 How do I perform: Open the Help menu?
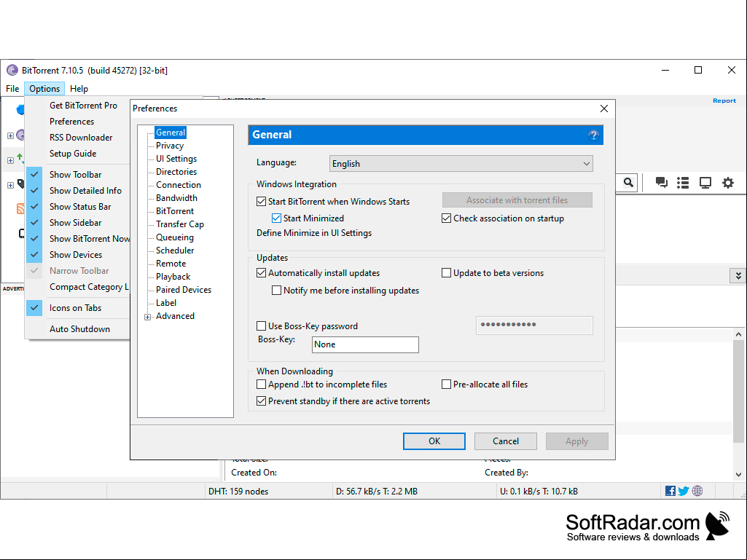coord(79,89)
